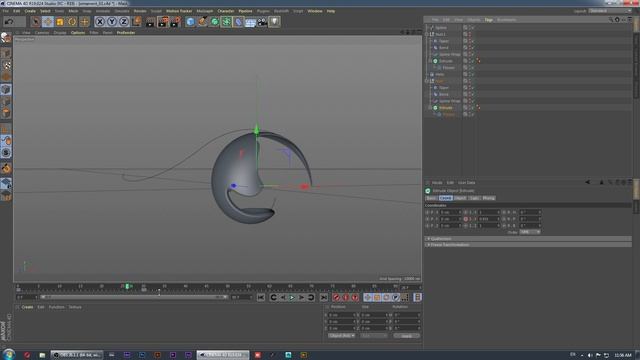
Task: Click the Play Forwards button
Action: pos(292,298)
